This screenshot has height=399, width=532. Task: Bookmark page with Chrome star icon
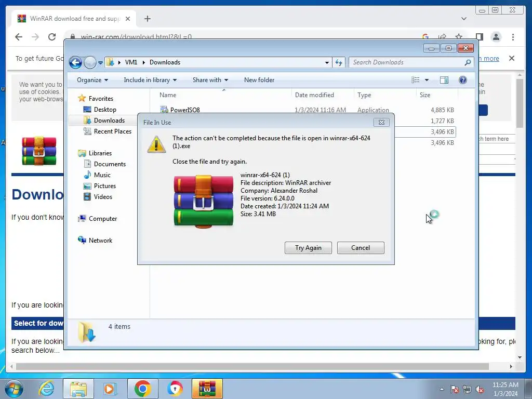click(x=459, y=37)
